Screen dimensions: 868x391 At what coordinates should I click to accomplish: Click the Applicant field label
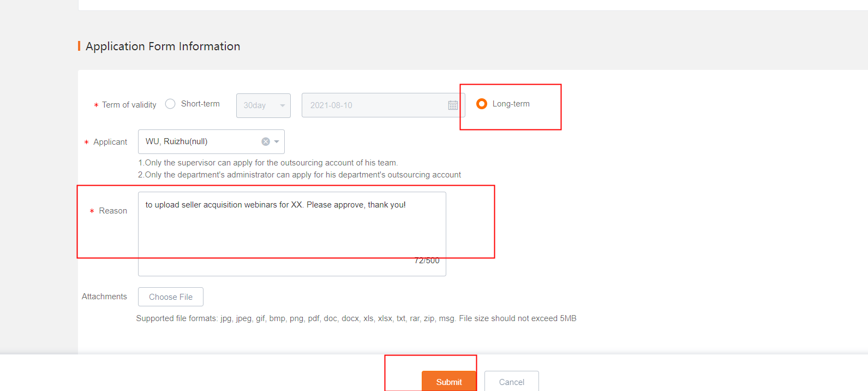[x=110, y=142]
